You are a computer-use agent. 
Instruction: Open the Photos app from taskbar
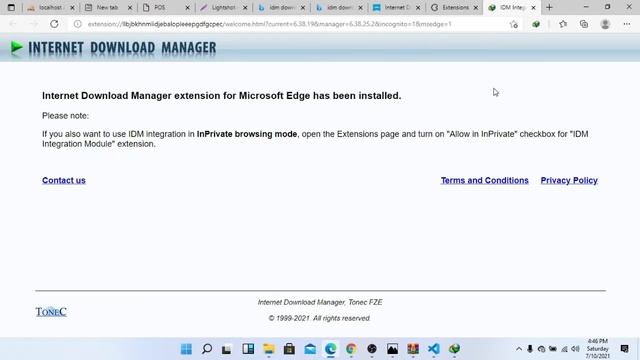392,349
